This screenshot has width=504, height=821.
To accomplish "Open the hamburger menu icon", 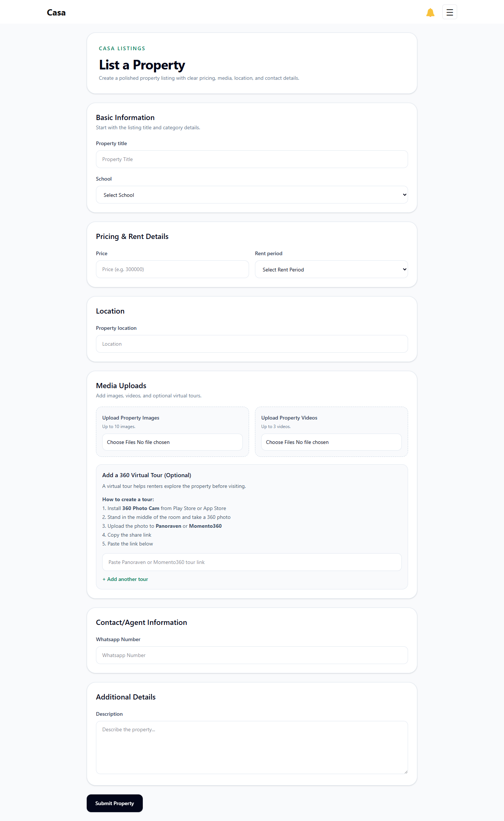I will tap(449, 12).
